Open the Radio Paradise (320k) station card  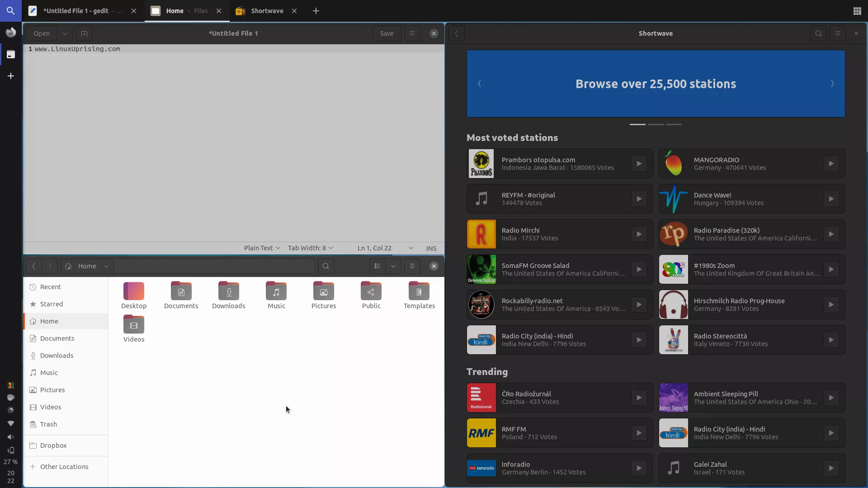[752, 234]
